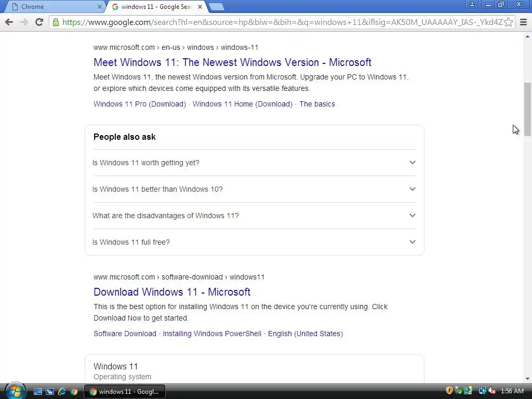Click the 1:56 AM taskbar clock

(x=512, y=391)
